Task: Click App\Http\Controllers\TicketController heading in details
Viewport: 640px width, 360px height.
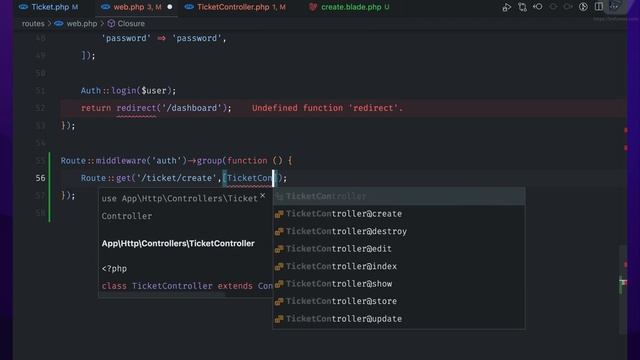Action: point(178,244)
